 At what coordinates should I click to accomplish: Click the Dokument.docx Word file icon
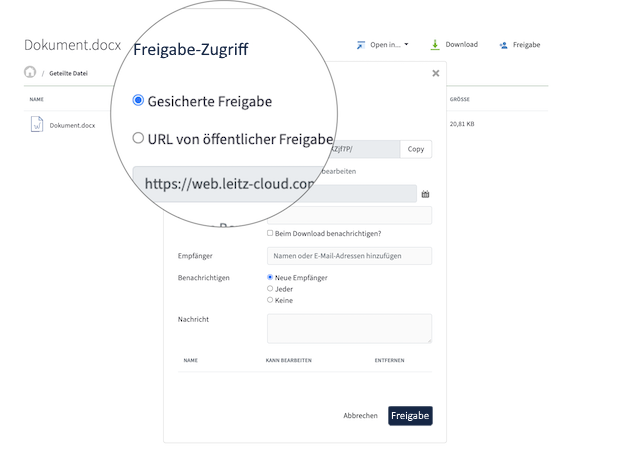tap(37, 124)
